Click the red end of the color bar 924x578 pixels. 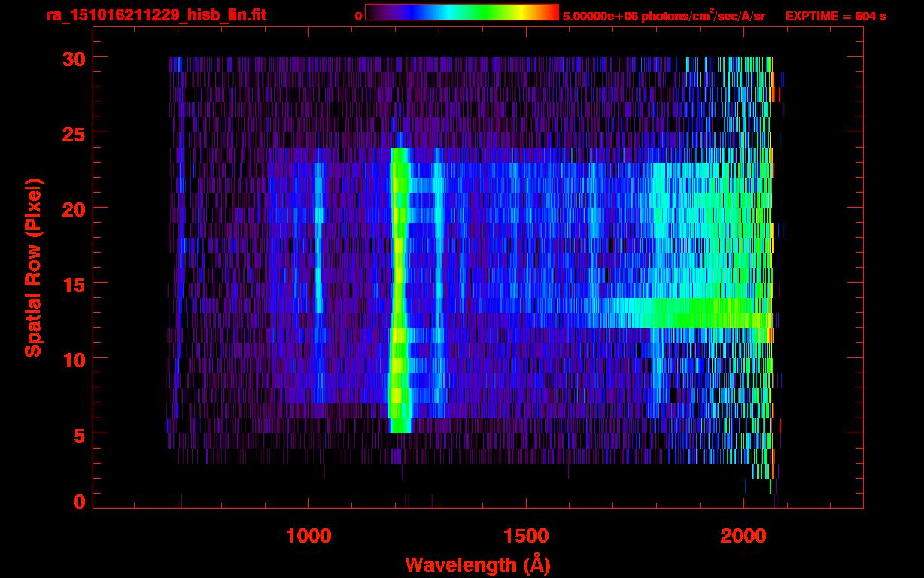549,12
